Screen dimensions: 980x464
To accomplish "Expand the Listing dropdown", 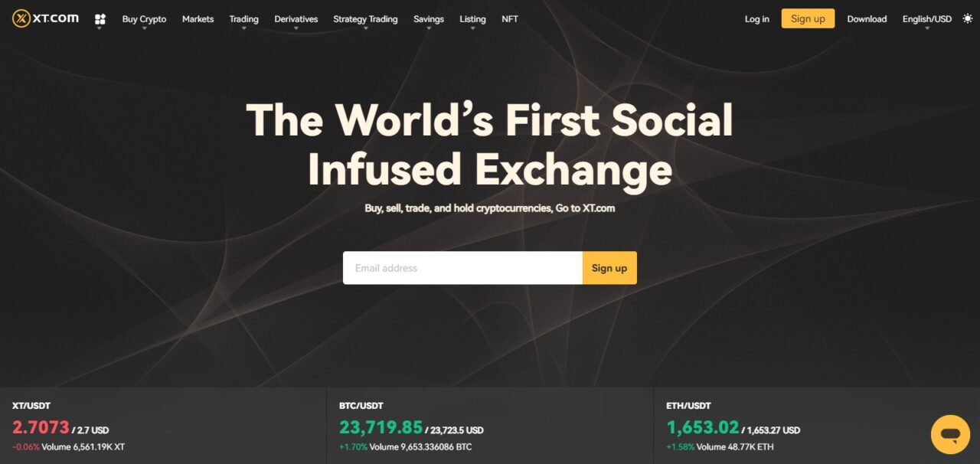I will [472, 19].
